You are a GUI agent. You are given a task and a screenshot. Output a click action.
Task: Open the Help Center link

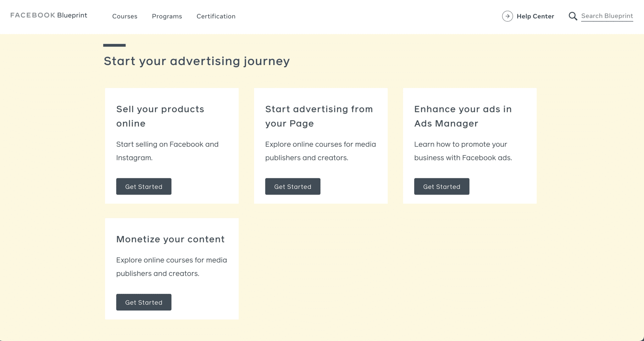coord(535,16)
